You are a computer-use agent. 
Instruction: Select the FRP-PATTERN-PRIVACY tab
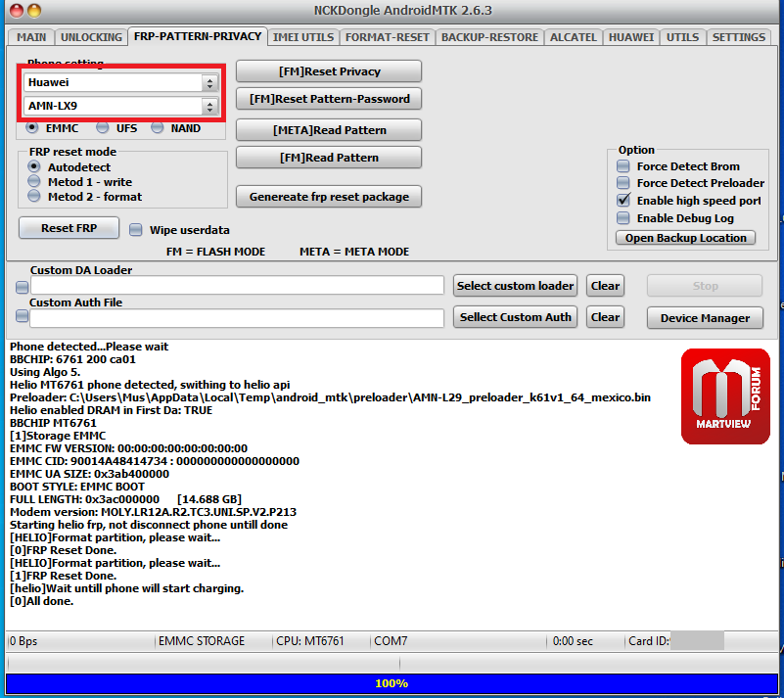(x=198, y=36)
